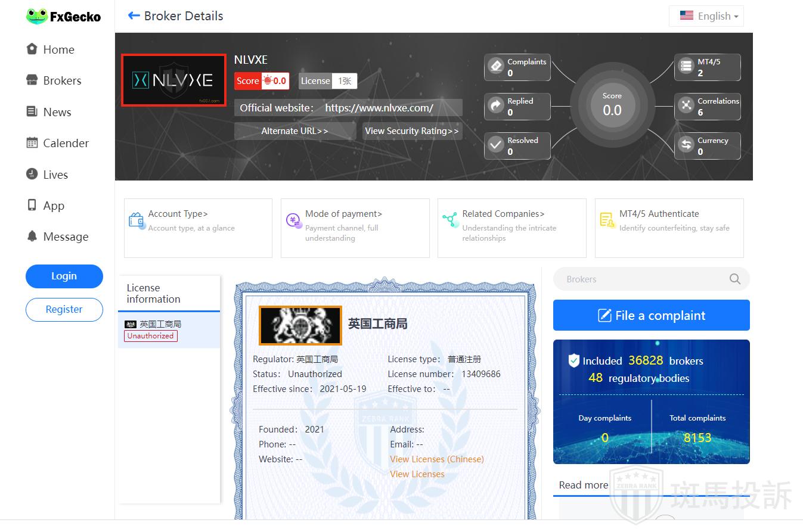Open View Licenses (Chinese) link
Viewport: 803px width, 532px height.
click(436, 459)
